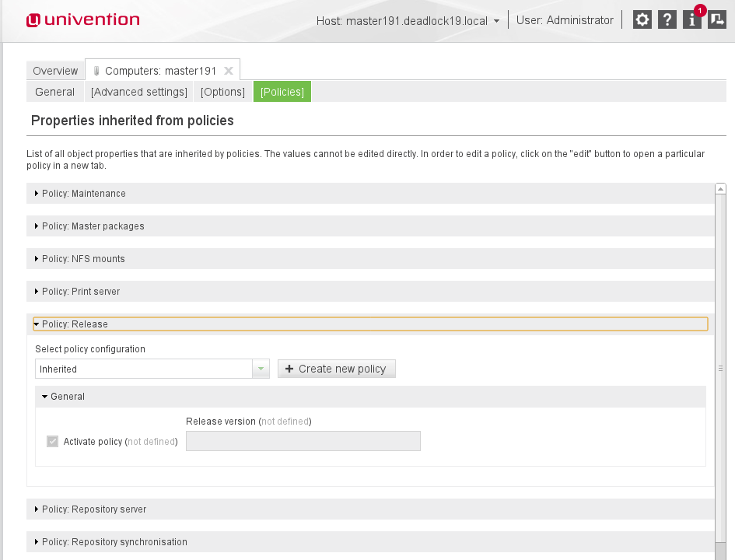This screenshot has height=560, width=735.
Task: Open the notifications info icon
Action: [691, 20]
